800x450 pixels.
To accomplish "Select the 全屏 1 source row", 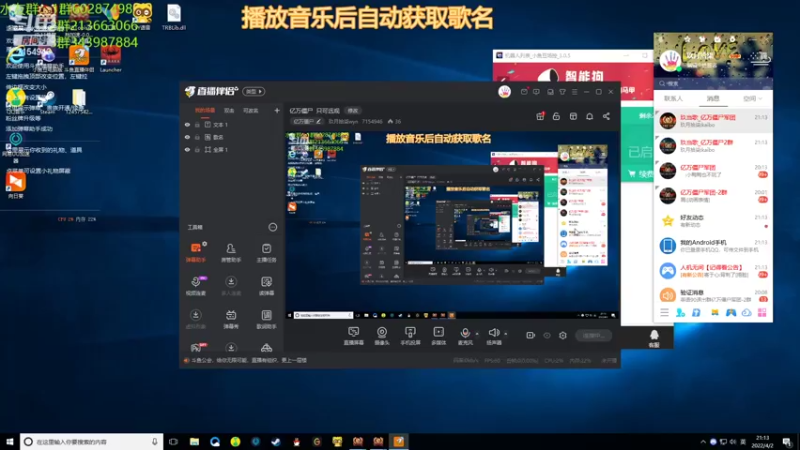I will tap(232, 150).
